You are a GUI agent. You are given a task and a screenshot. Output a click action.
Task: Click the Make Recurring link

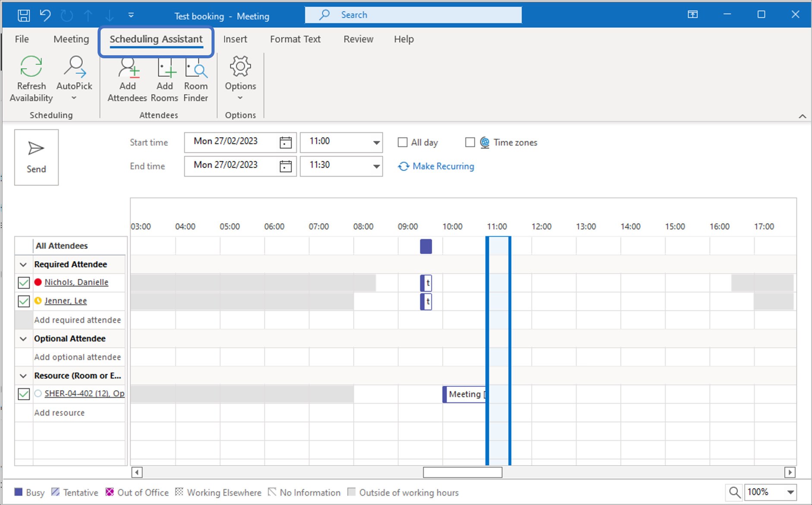pyautogui.click(x=443, y=166)
